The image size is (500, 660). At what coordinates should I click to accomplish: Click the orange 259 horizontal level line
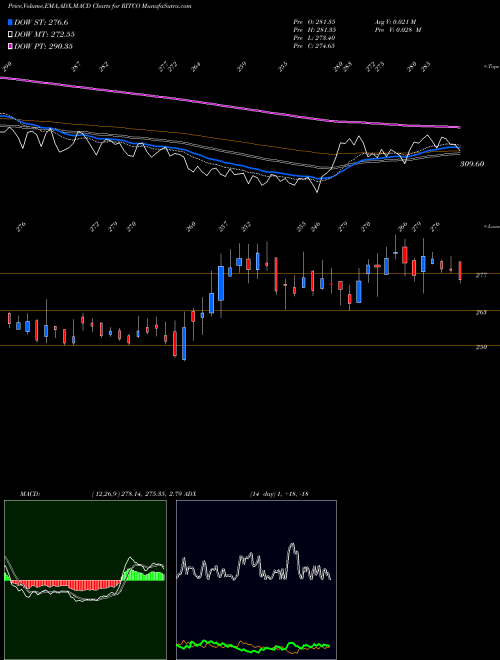[x=250, y=346]
